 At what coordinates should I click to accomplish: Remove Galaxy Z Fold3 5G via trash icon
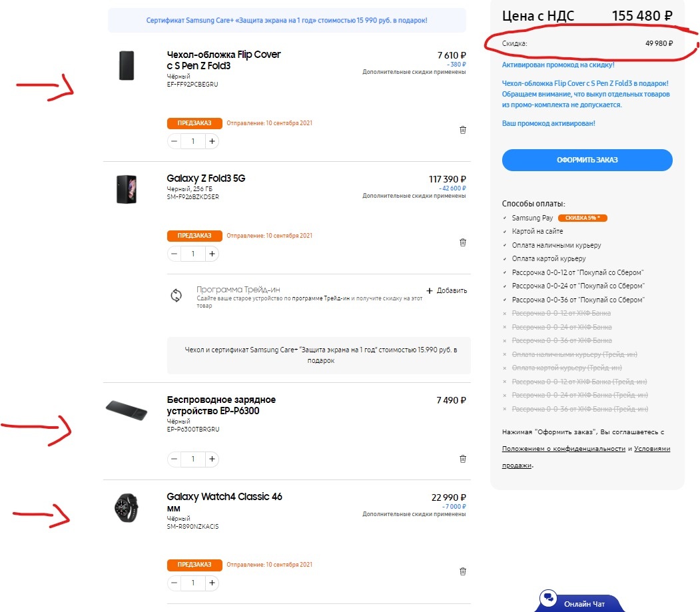pos(462,242)
